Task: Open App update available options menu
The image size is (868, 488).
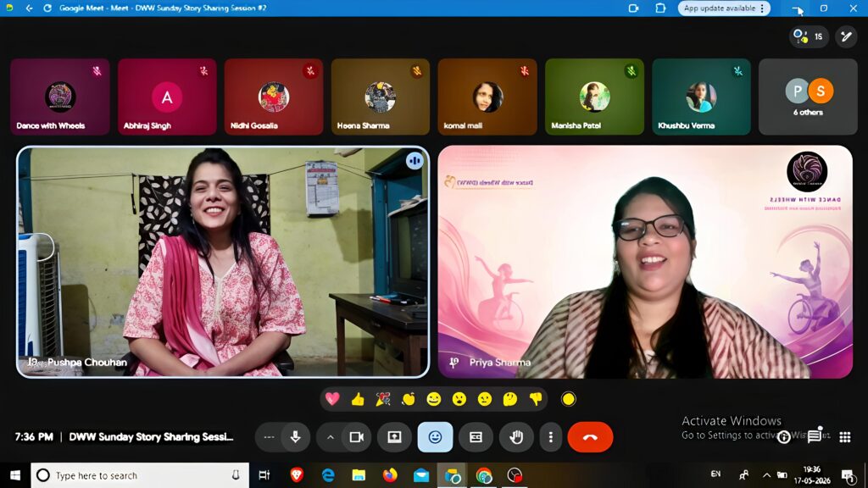Action: coord(762,8)
